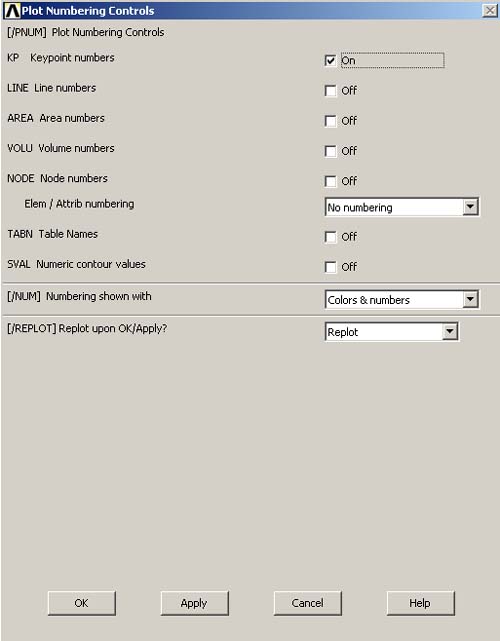Turn on Area numbers checkbox
The width and height of the screenshot is (500, 641).
point(330,121)
